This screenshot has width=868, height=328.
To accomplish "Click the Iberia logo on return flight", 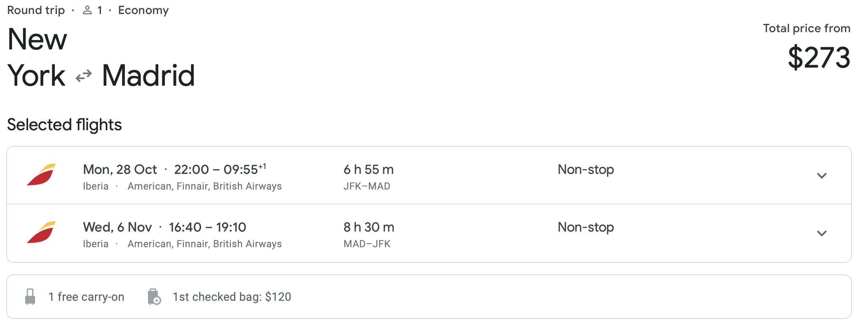I will (41, 232).
